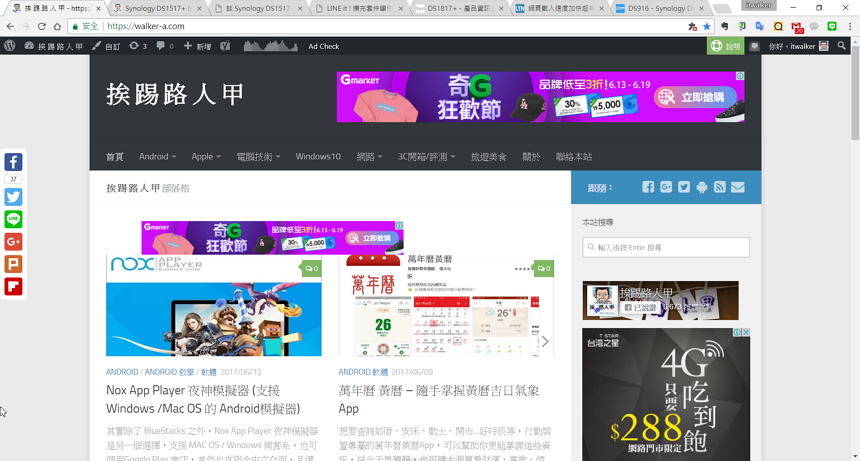The width and height of the screenshot is (860, 461).
Task: Share page via Google+ sidebar button
Action: [13, 242]
